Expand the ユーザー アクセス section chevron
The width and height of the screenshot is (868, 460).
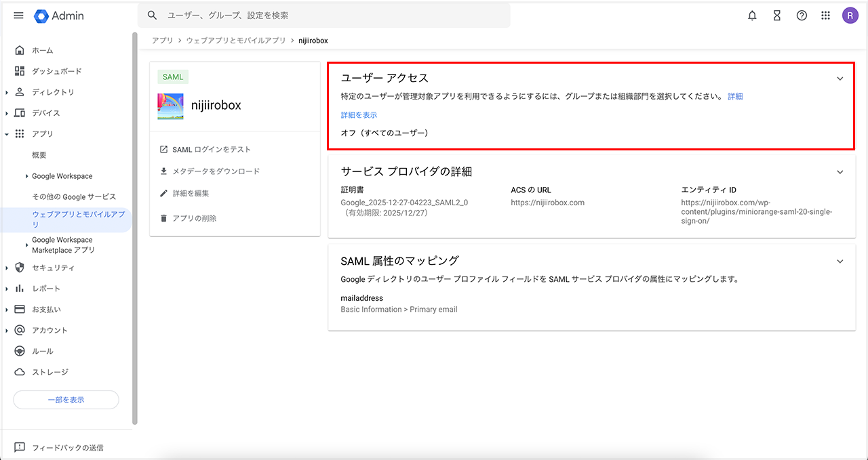pyautogui.click(x=840, y=79)
